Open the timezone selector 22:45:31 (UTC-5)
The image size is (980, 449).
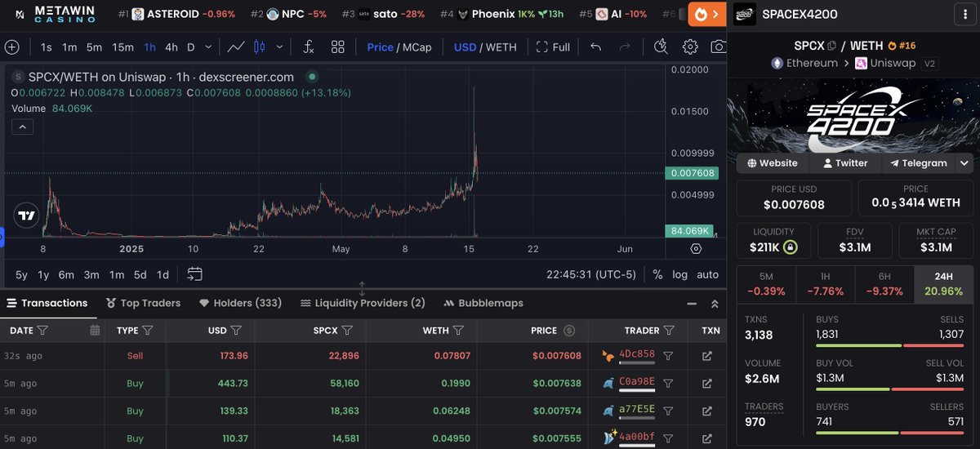pos(591,275)
